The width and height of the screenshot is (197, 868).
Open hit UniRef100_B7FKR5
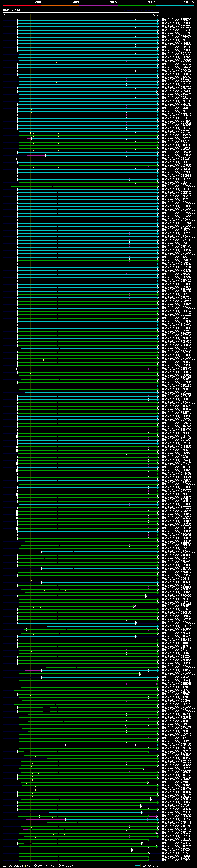click(x=177, y=20)
